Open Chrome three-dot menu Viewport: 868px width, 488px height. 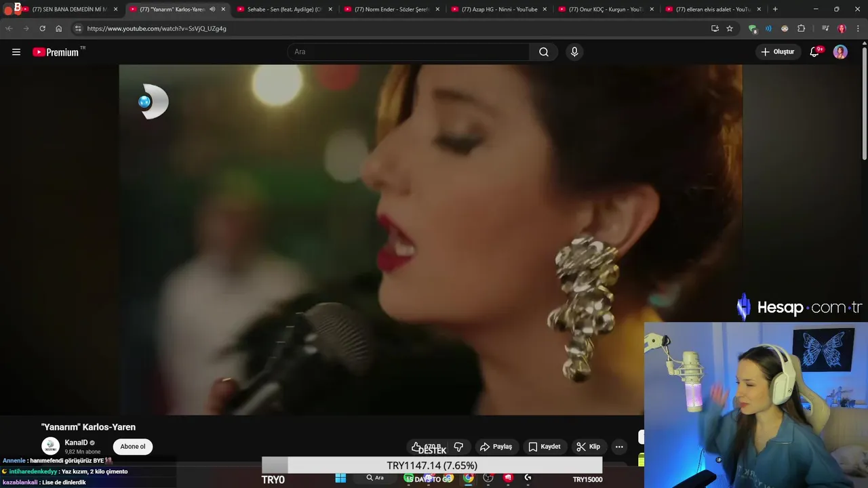[859, 28]
